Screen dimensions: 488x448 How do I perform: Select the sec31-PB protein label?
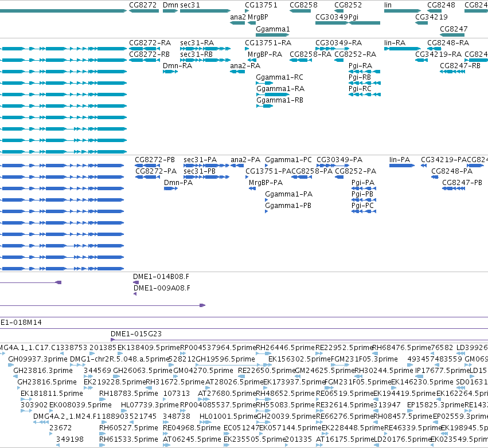click(x=200, y=171)
